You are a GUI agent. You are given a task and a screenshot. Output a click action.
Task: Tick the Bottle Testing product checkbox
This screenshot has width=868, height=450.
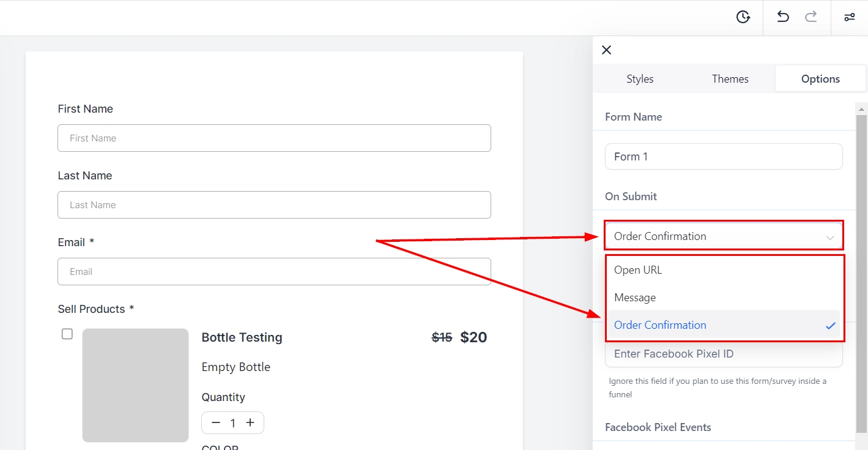67,334
